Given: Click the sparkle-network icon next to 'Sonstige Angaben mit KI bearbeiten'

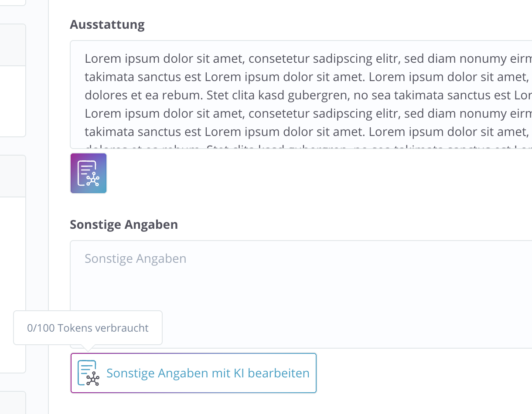Looking at the screenshot, I should (89, 374).
